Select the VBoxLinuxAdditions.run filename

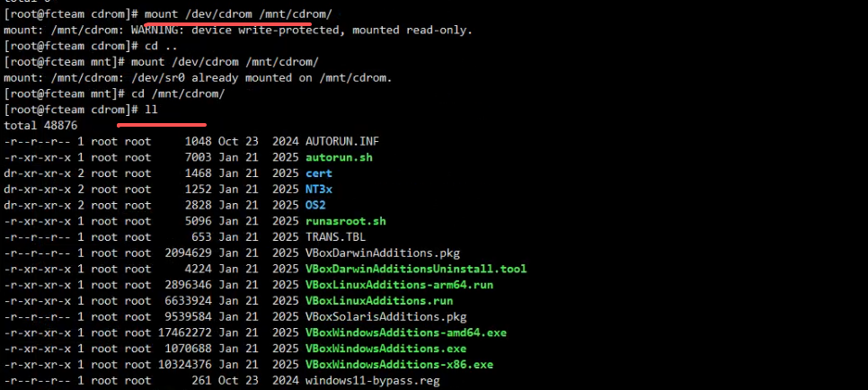[x=379, y=301]
